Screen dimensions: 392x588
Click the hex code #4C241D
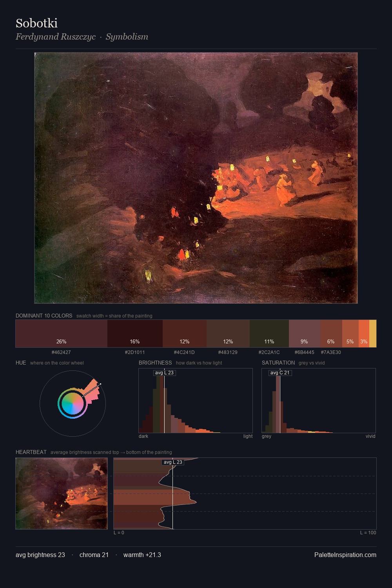click(184, 352)
